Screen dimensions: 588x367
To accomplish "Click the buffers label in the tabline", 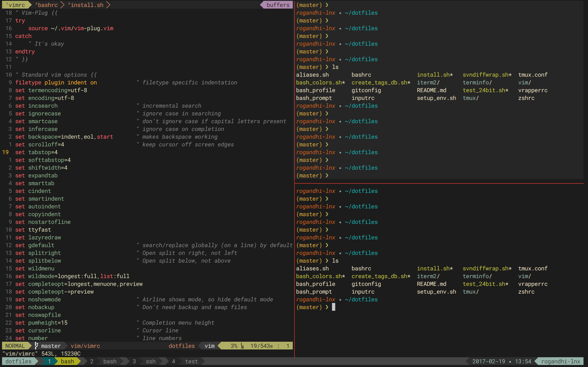I will pyautogui.click(x=278, y=5).
